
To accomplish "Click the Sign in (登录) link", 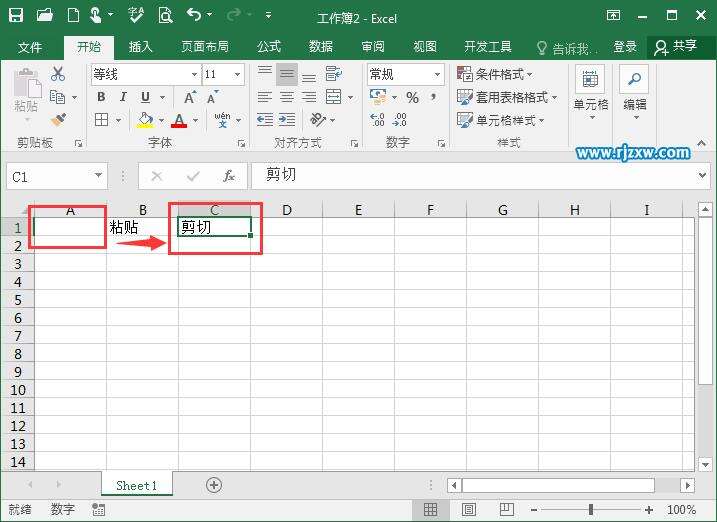I will (x=625, y=47).
